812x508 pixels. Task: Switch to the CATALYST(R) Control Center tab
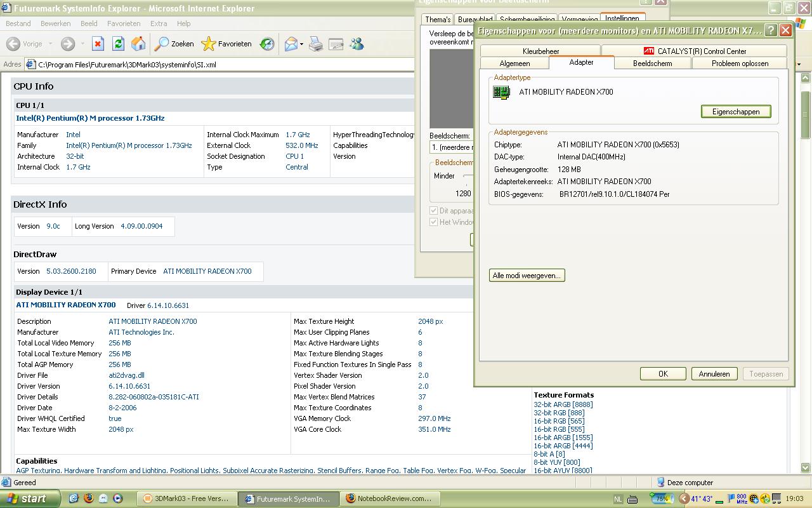694,51
